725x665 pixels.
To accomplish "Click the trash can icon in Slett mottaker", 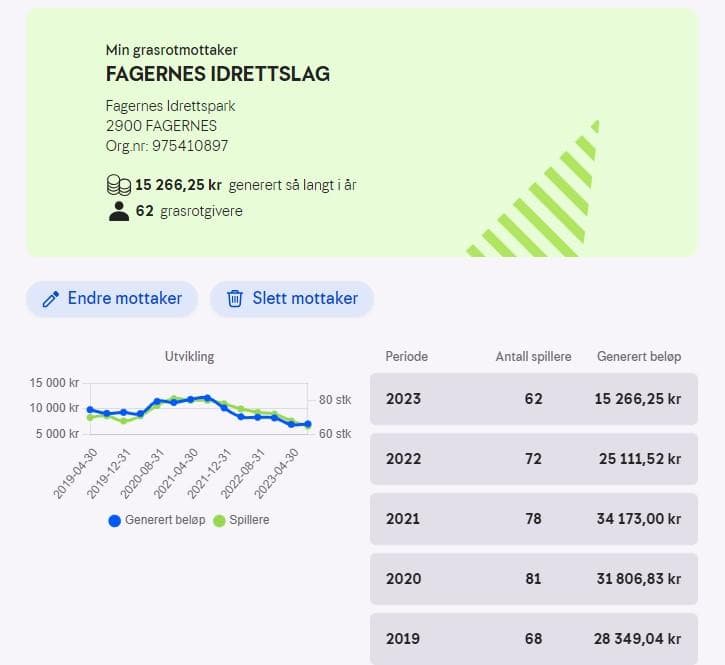I will (x=235, y=299).
